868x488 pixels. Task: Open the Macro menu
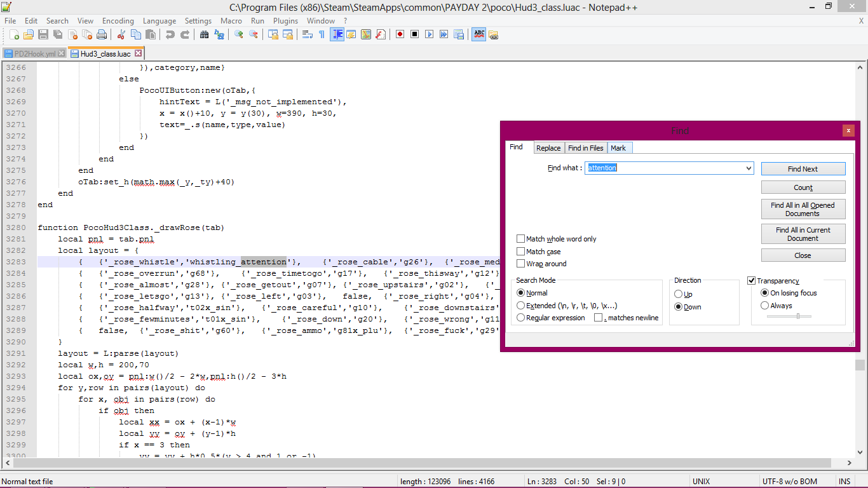point(231,21)
